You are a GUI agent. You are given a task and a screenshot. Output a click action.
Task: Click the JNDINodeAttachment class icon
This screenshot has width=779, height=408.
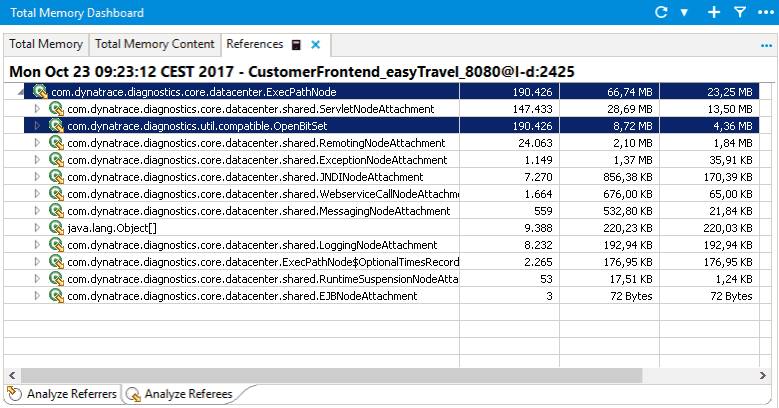point(56,176)
